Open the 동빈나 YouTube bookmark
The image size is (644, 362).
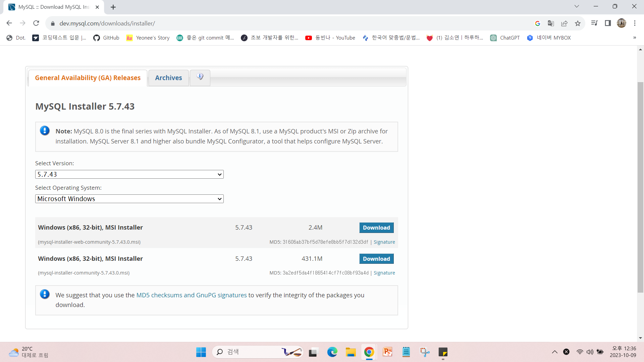click(330, 38)
